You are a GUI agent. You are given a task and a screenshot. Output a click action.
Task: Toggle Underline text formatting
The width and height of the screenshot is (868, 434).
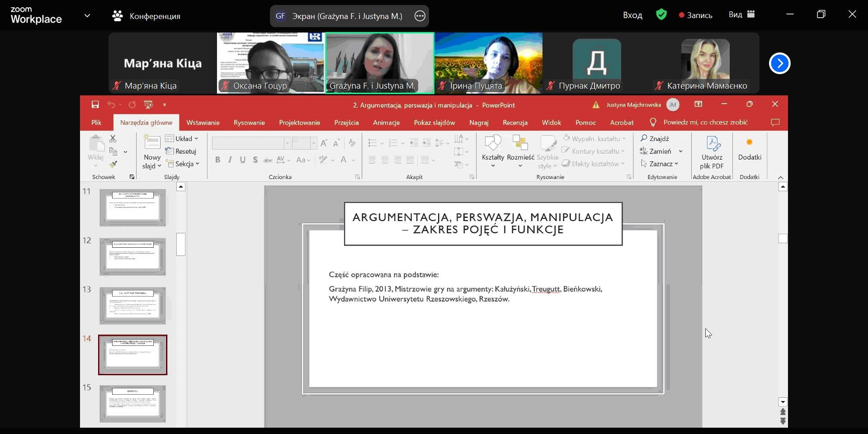tap(243, 160)
